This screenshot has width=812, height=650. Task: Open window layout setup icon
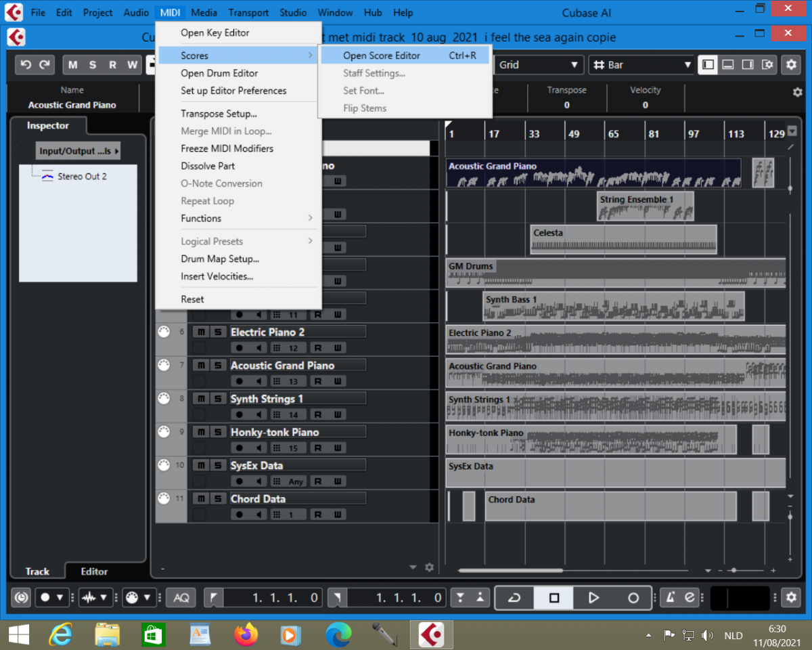[x=767, y=65]
